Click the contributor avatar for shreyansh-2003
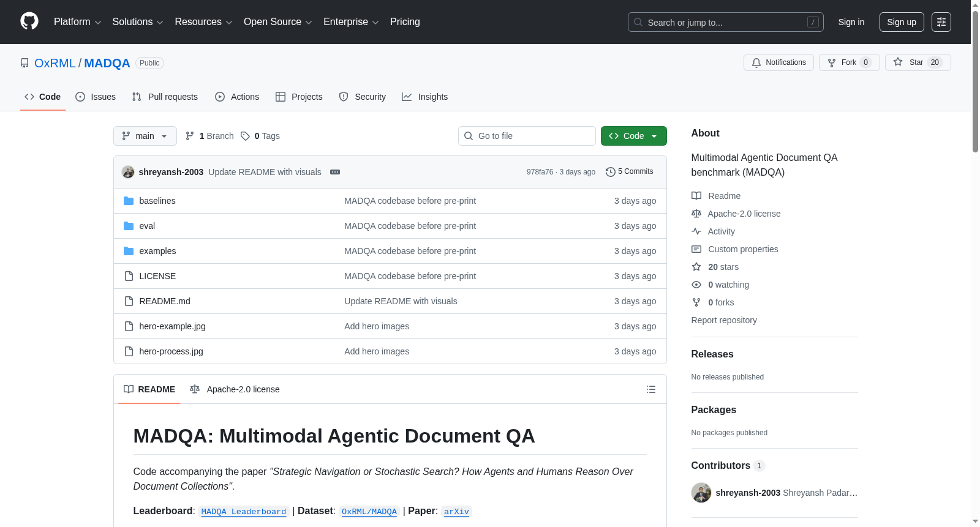Image resolution: width=980 pixels, height=527 pixels. 701,493
